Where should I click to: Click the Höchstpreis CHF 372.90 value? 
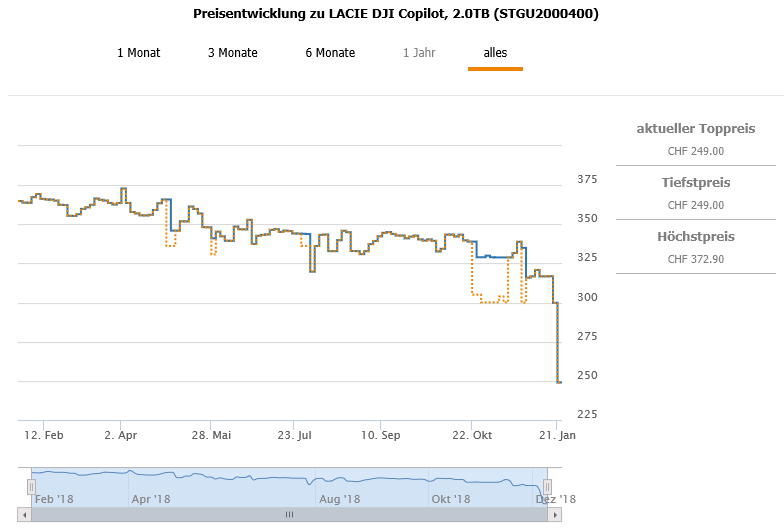tap(696, 259)
